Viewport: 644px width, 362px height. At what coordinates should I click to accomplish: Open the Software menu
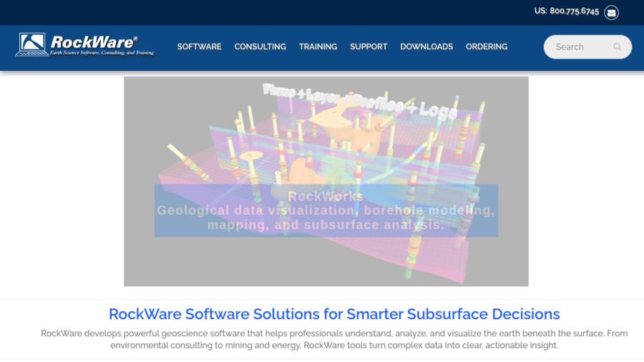coord(199,47)
